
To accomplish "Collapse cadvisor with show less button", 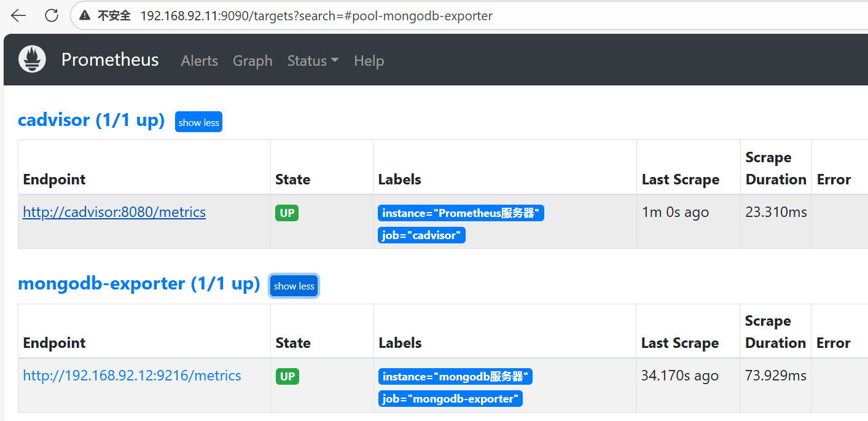I will 198,122.
